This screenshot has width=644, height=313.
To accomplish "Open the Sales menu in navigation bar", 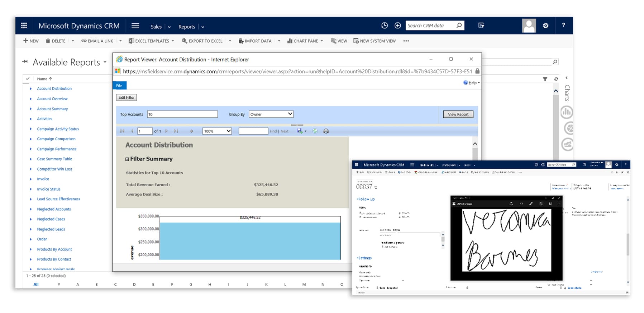I will [156, 27].
